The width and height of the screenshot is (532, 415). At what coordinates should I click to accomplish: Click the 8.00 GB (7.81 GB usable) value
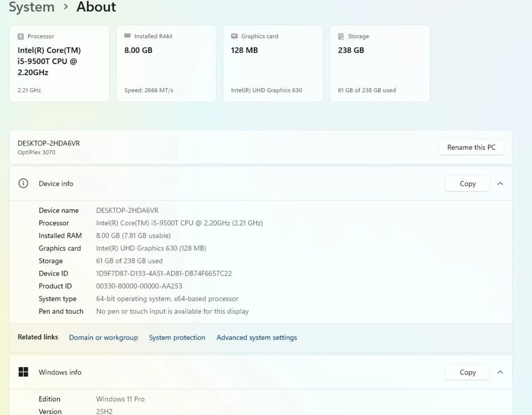pyautogui.click(x=133, y=235)
